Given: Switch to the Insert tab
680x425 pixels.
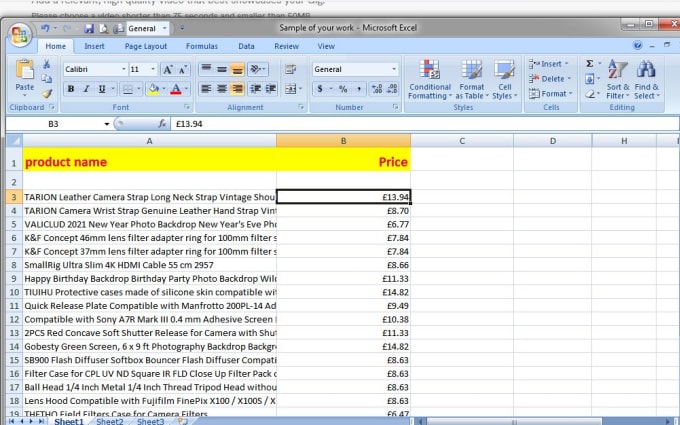Looking at the screenshot, I should point(94,46).
